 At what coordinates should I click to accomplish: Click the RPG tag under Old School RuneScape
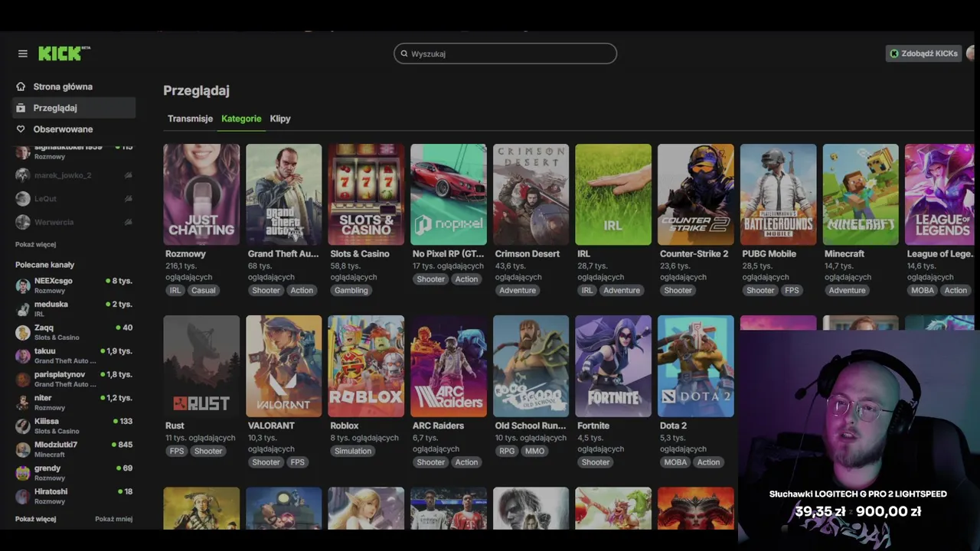point(507,451)
